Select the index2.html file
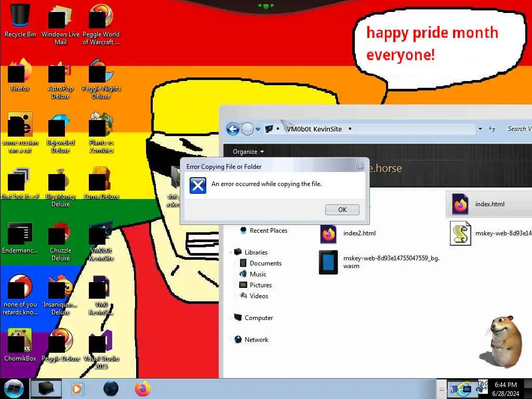532x399 pixels. click(348, 233)
